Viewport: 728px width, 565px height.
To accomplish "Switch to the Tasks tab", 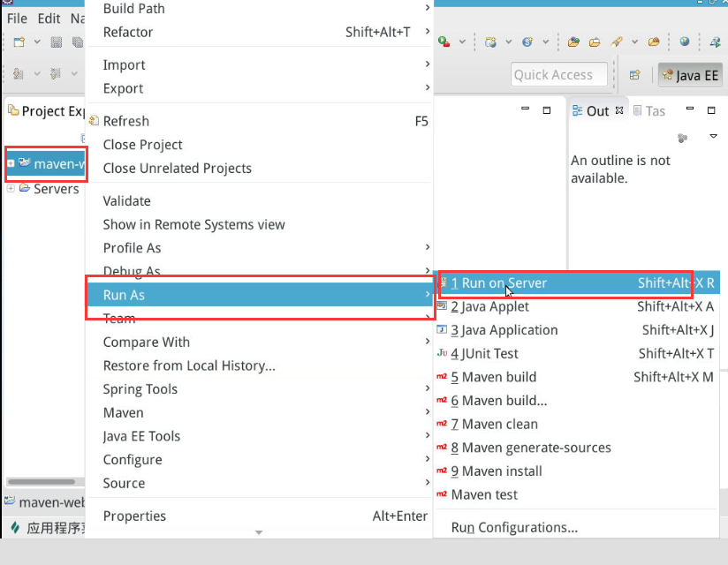I will point(655,110).
